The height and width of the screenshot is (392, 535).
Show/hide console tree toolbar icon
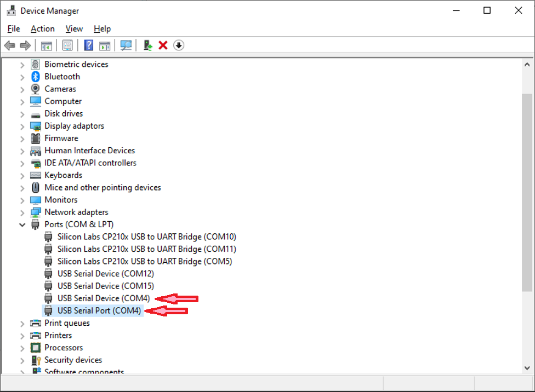tap(47, 45)
